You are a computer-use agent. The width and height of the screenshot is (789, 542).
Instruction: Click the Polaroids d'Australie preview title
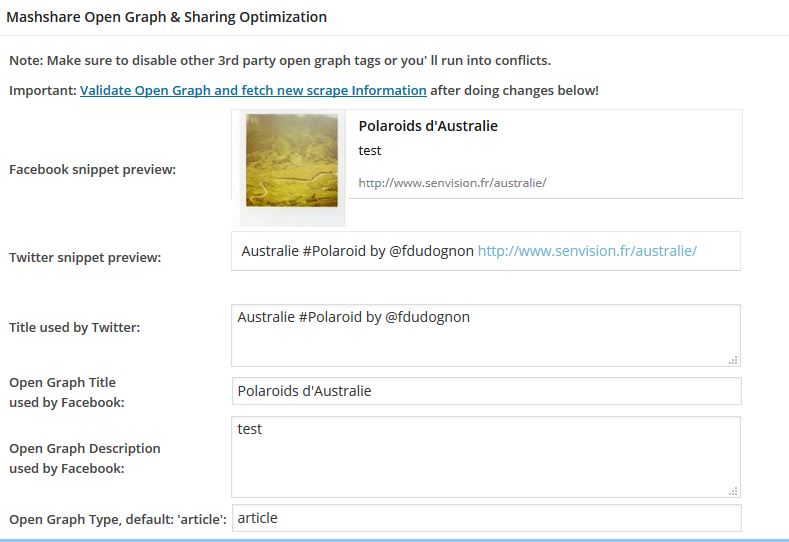428,126
